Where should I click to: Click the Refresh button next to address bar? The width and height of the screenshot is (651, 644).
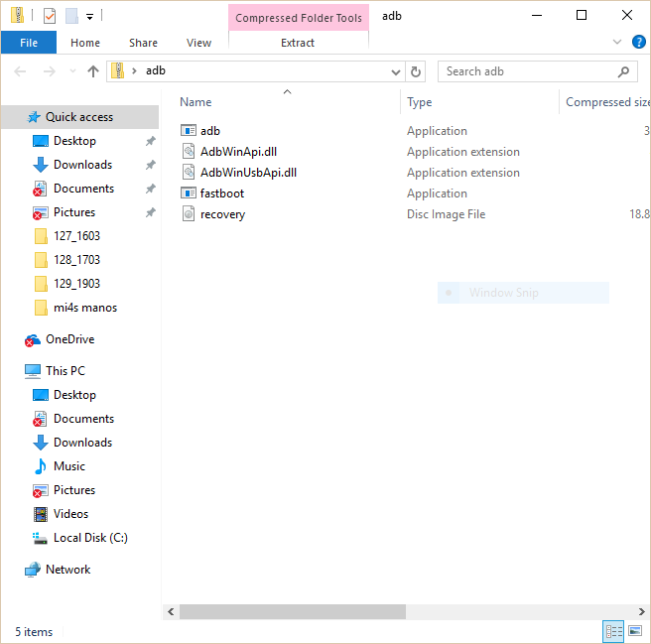pos(417,71)
